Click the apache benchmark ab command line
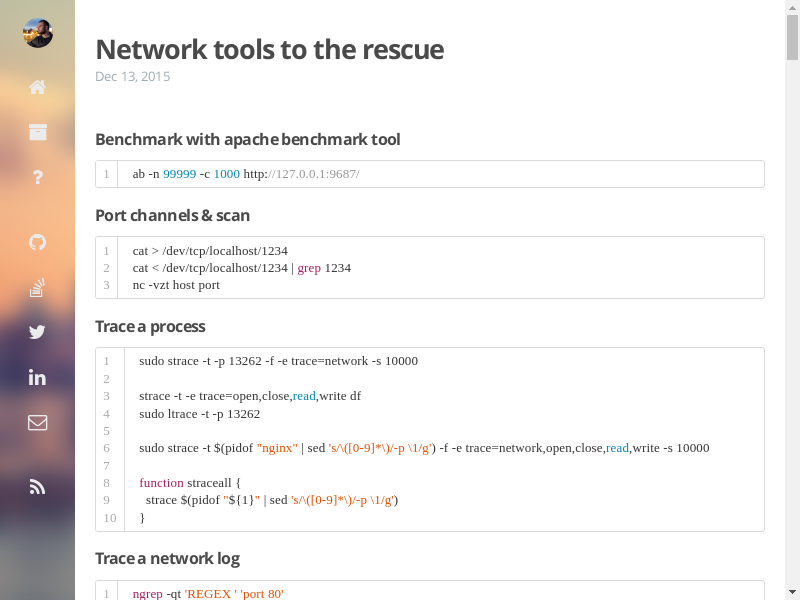The height and width of the screenshot is (600, 800). 246,174
